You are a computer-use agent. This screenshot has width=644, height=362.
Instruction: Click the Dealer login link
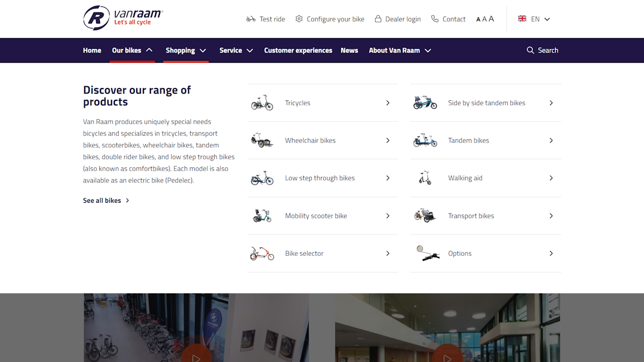click(403, 19)
